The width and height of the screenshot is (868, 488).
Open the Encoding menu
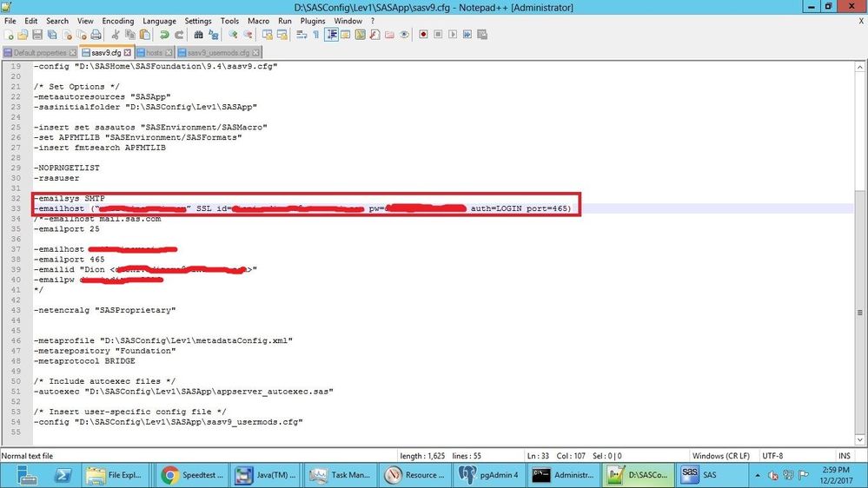(x=118, y=21)
